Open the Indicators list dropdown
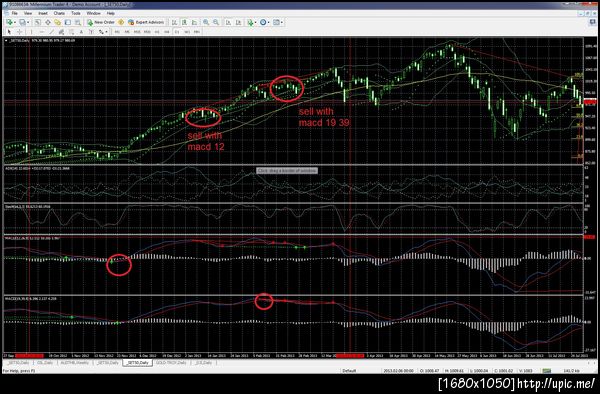 252,22
